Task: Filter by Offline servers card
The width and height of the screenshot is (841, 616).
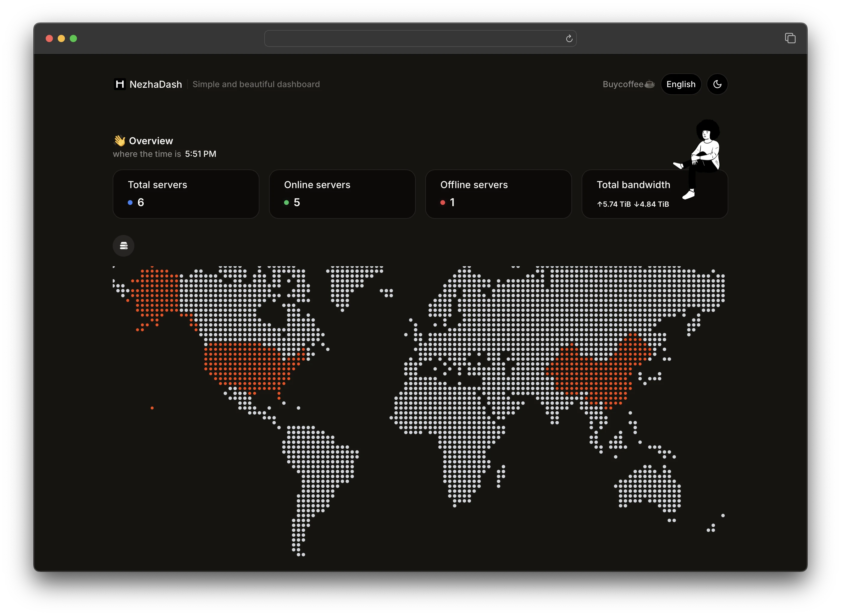Action: tap(498, 194)
